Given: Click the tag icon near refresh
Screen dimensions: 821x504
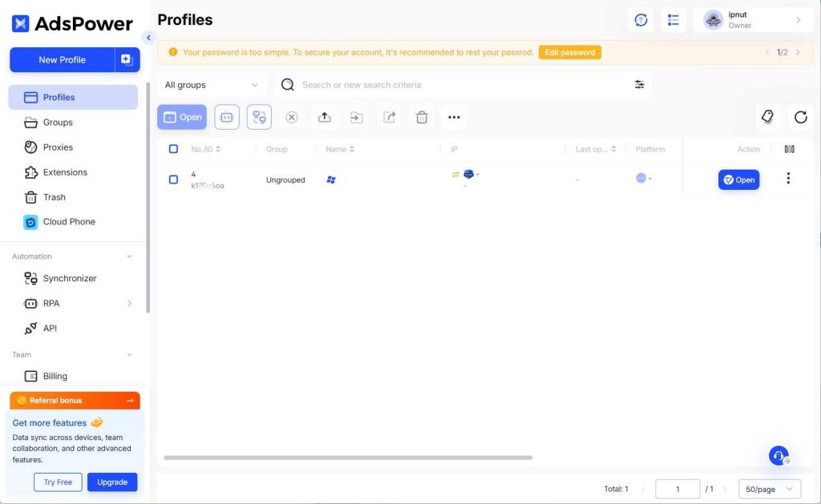Looking at the screenshot, I should [767, 118].
